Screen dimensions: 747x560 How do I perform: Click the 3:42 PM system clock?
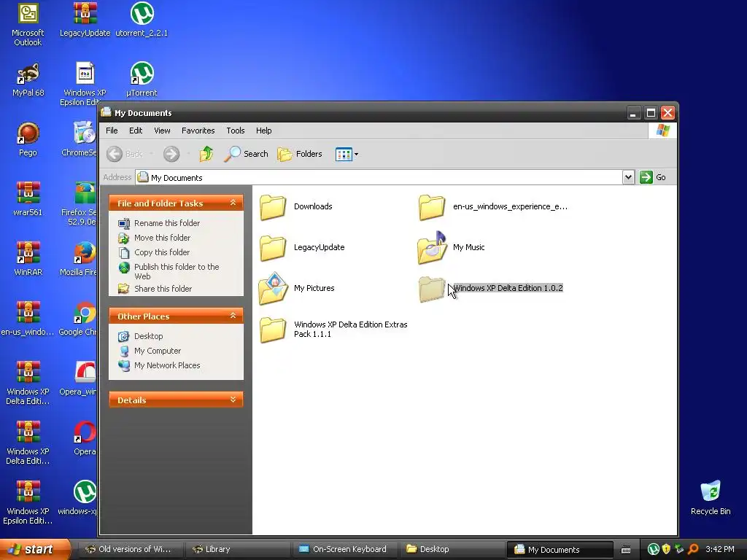tap(720, 550)
